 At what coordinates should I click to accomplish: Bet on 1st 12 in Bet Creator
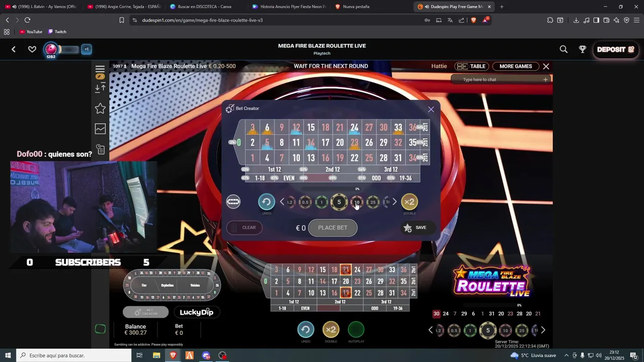[274, 169]
